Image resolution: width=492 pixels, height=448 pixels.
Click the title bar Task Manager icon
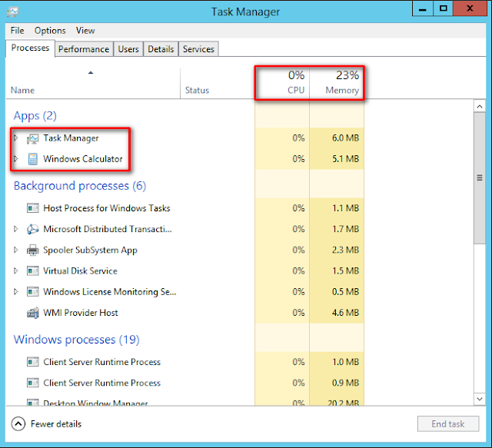coord(13,12)
